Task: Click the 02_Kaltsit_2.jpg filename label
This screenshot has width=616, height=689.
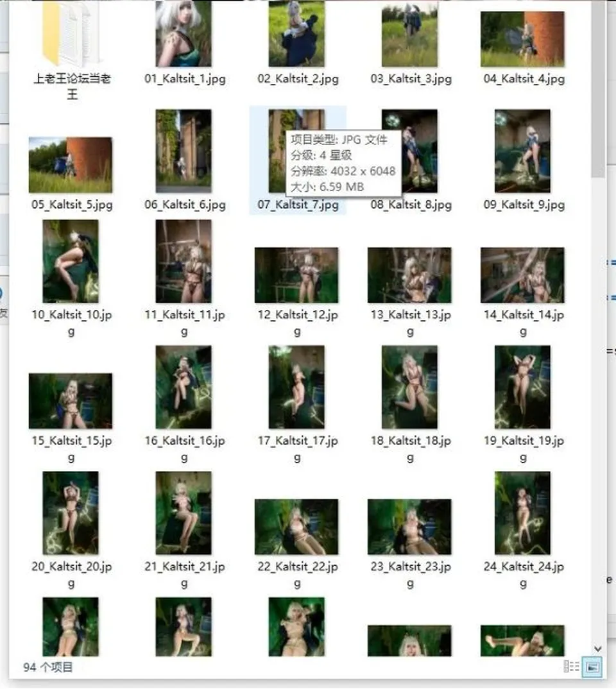Action: click(x=298, y=79)
